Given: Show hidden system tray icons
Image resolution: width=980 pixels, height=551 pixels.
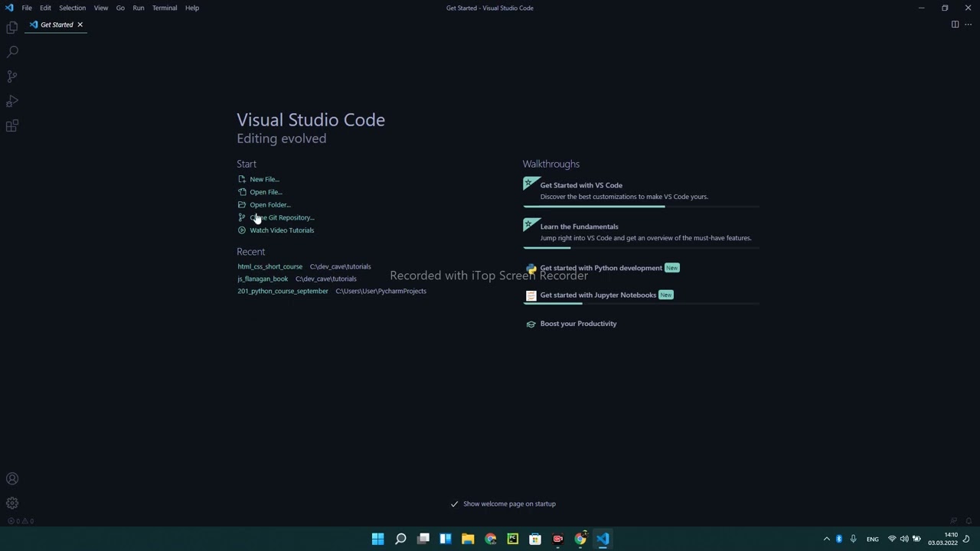Looking at the screenshot, I should pyautogui.click(x=826, y=539).
